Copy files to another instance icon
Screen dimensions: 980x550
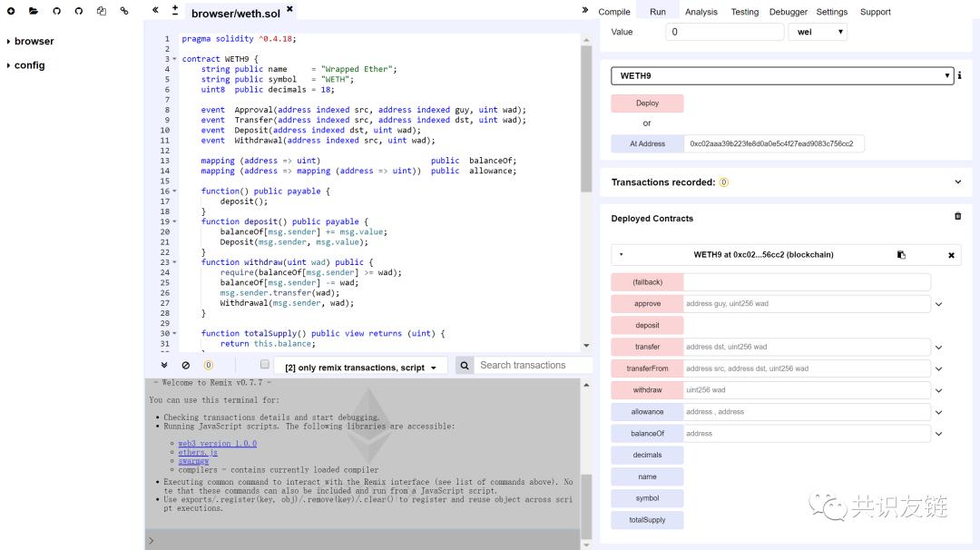tap(102, 11)
